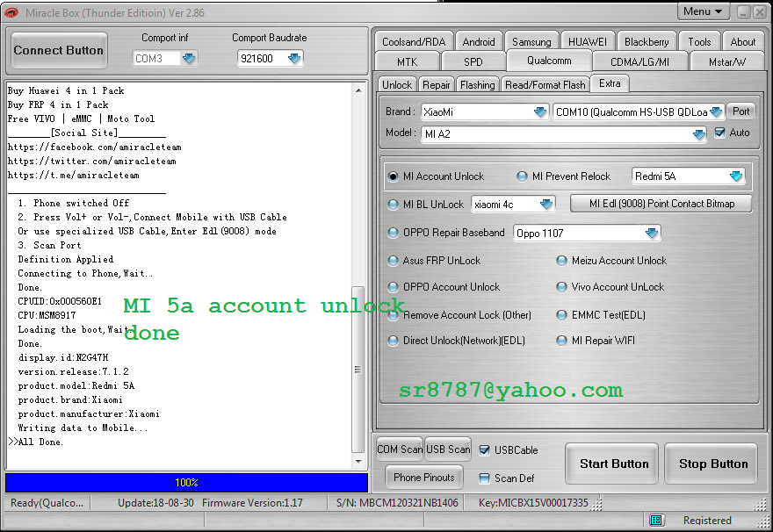Open the Unlock sub-tab
Viewport: 773px width, 532px height.
pyautogui.click(x=397, y=85)
